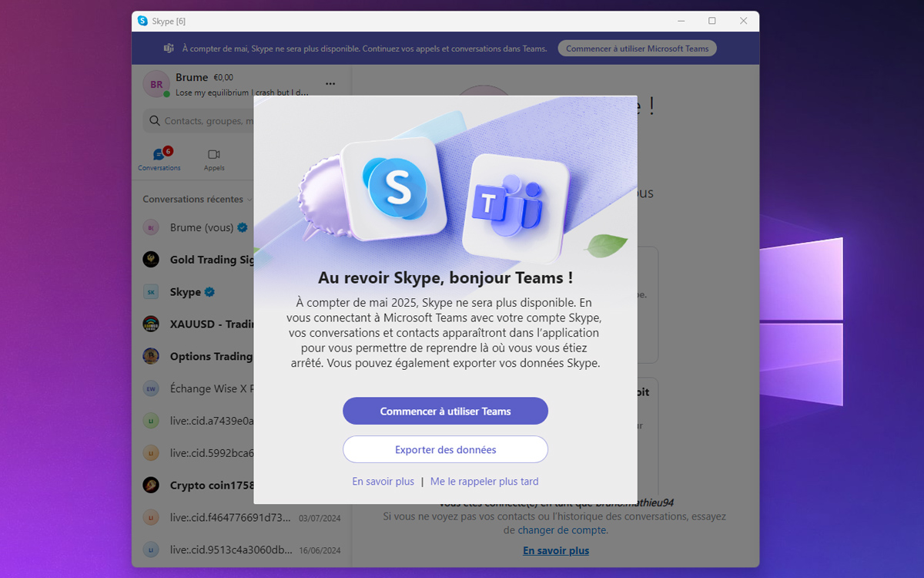Screen dimensions: 924x578
Task: Click the Teams logo in the purple banner
Action: [168, 48]
